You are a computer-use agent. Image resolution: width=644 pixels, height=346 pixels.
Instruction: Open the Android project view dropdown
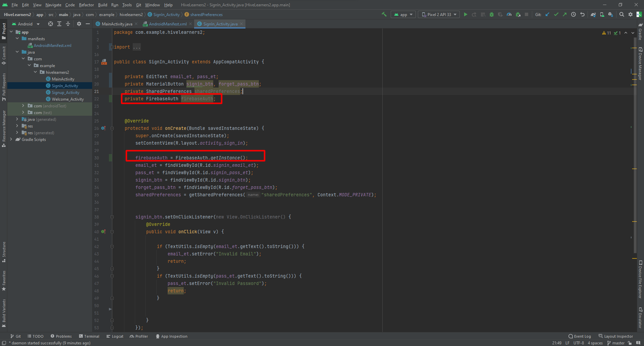click(25, 24)
